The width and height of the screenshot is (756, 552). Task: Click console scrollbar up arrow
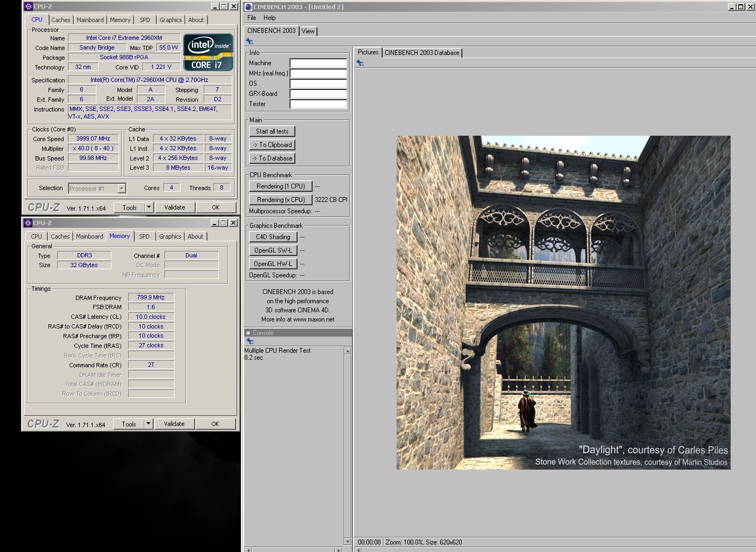point(348,351)
